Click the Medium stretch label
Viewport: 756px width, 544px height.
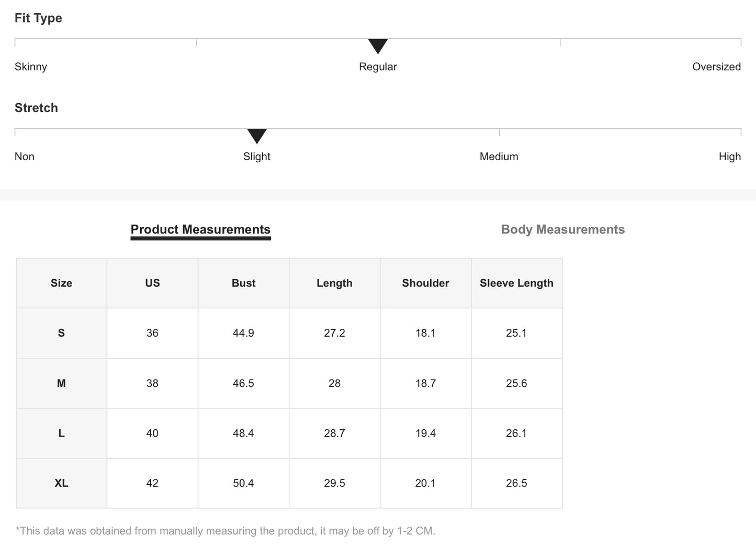499,157
